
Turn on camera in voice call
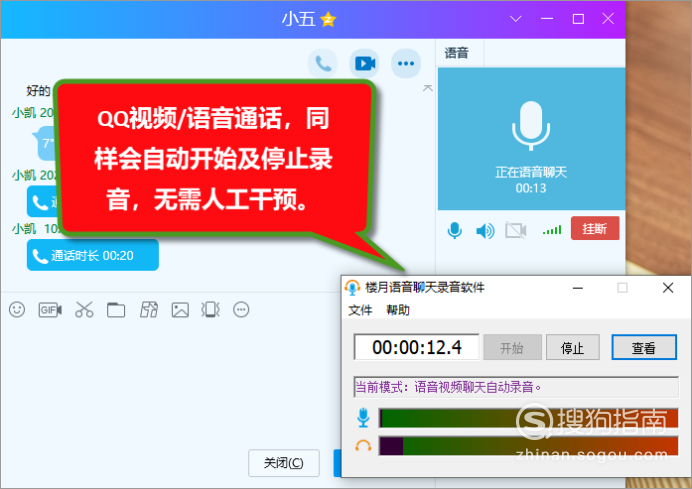(515, 230)
